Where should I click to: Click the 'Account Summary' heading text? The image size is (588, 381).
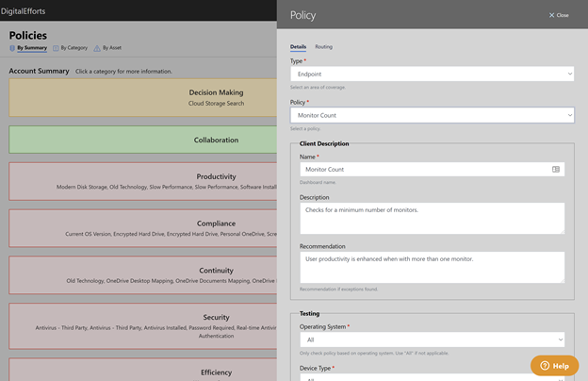(39, 71)
